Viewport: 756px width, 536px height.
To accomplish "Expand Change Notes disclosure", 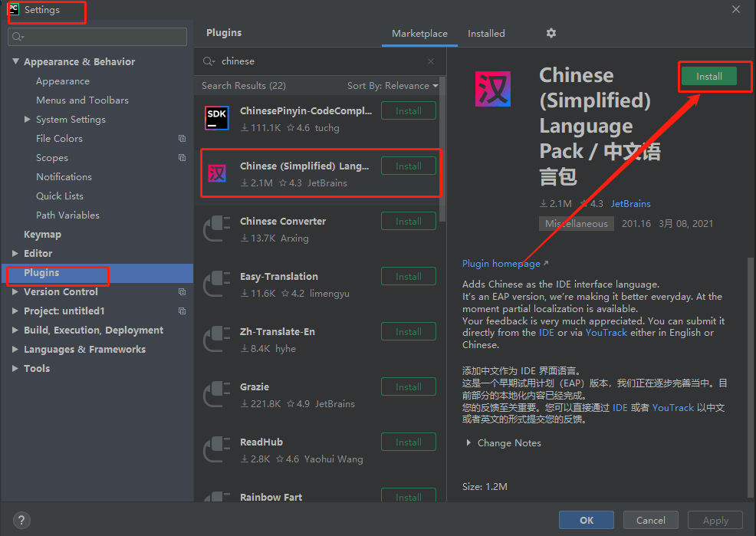I will click(x=468, y=442).
